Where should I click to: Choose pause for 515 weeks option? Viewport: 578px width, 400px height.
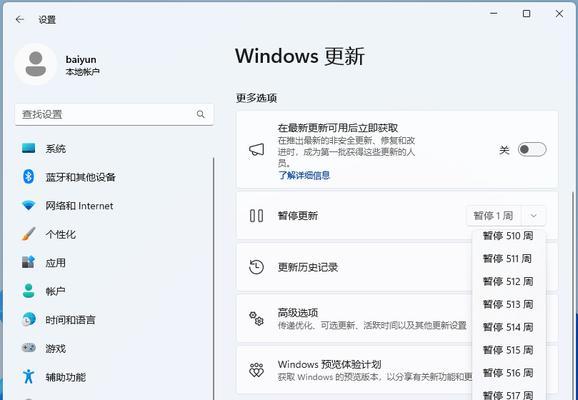(508, 350)
